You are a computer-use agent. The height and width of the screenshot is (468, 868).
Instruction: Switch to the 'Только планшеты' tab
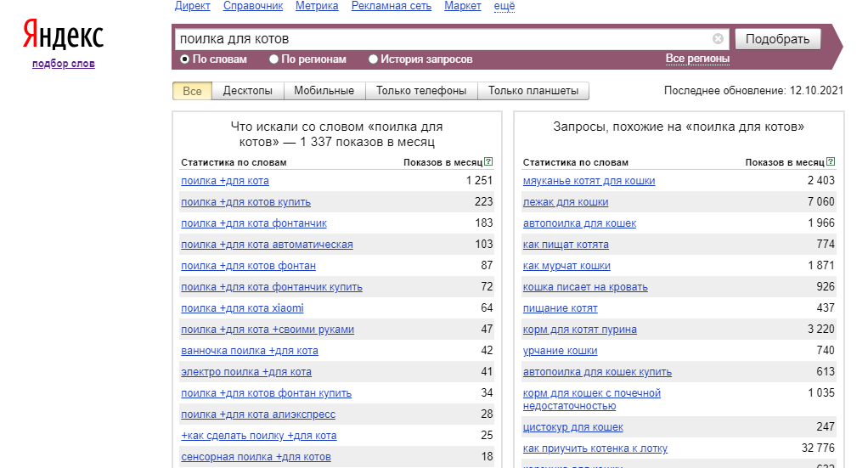[x=533, y=91]
